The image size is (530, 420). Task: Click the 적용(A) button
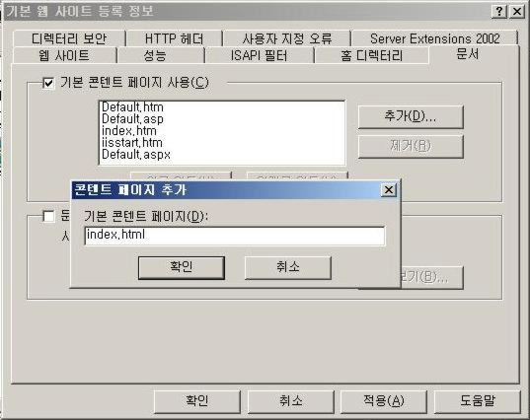[384, 401]
